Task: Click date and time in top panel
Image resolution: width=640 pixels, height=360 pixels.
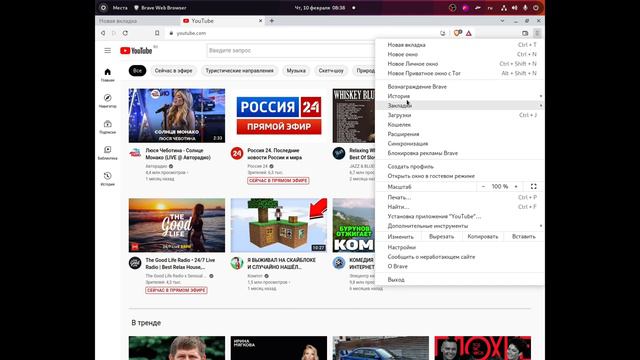Action: (x=320, y=8)
